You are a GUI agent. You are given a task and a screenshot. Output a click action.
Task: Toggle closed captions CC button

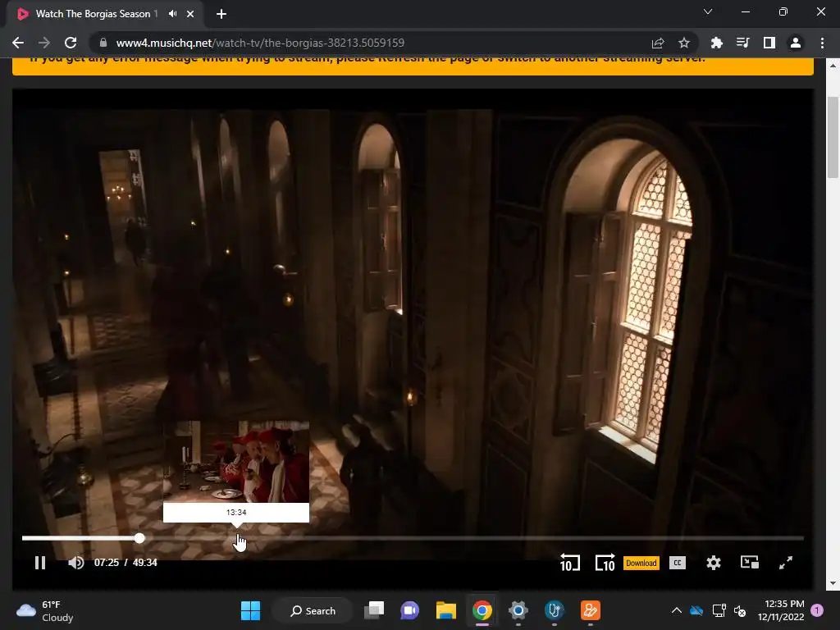(678, 563)
